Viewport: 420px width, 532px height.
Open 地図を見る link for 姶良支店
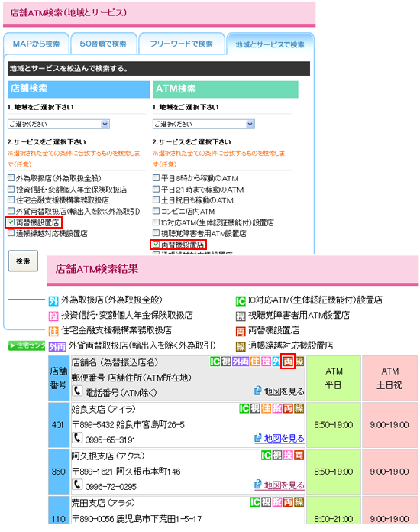coord(284,438)
